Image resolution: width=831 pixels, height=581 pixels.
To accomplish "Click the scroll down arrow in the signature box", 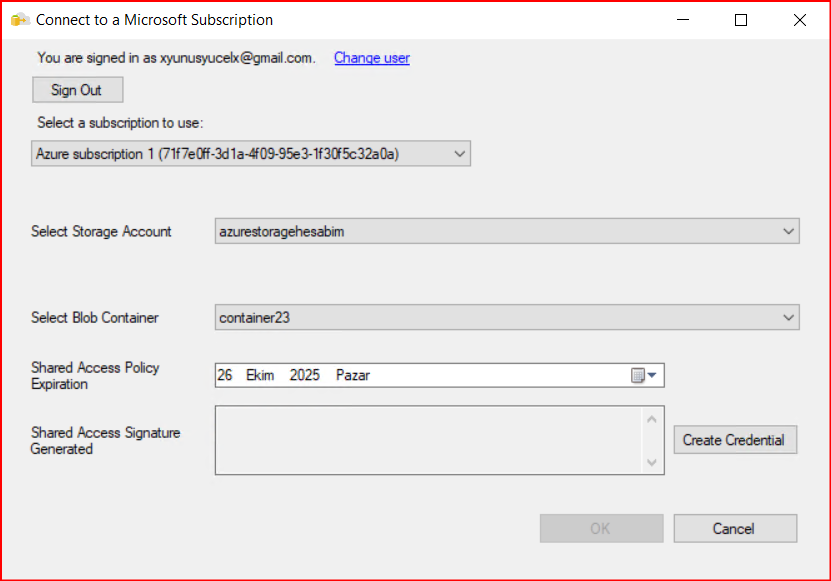I will pos(652,461).
